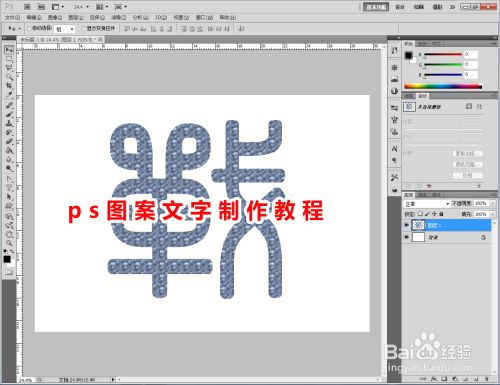
Task: Select the Gradient tool
Action: click(x=9, y=150)
